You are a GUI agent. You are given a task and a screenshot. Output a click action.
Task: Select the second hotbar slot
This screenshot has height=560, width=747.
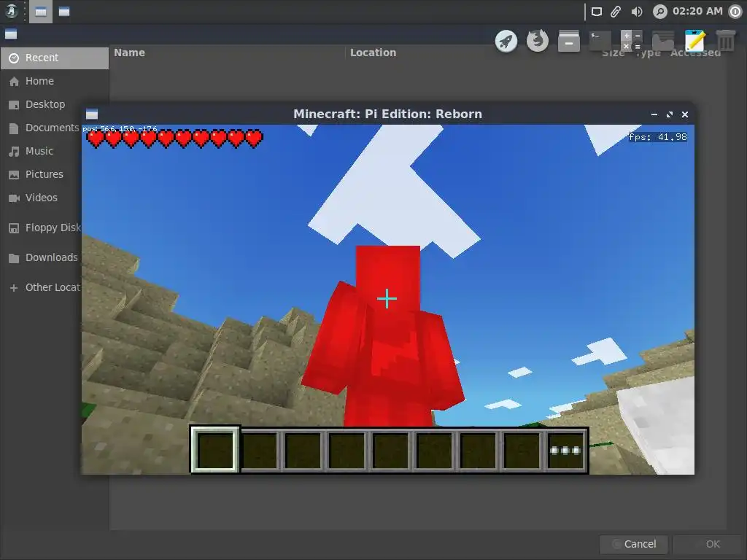click(260, 451)
